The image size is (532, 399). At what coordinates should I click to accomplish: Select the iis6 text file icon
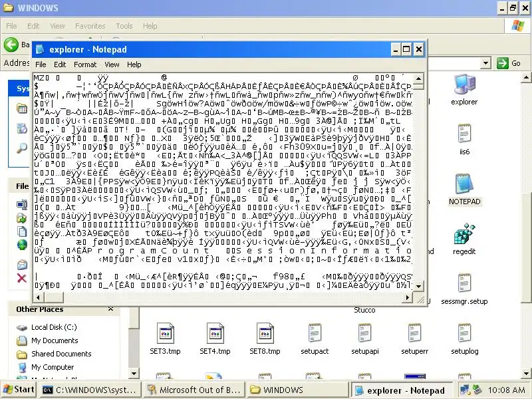[x=464, y=134]
